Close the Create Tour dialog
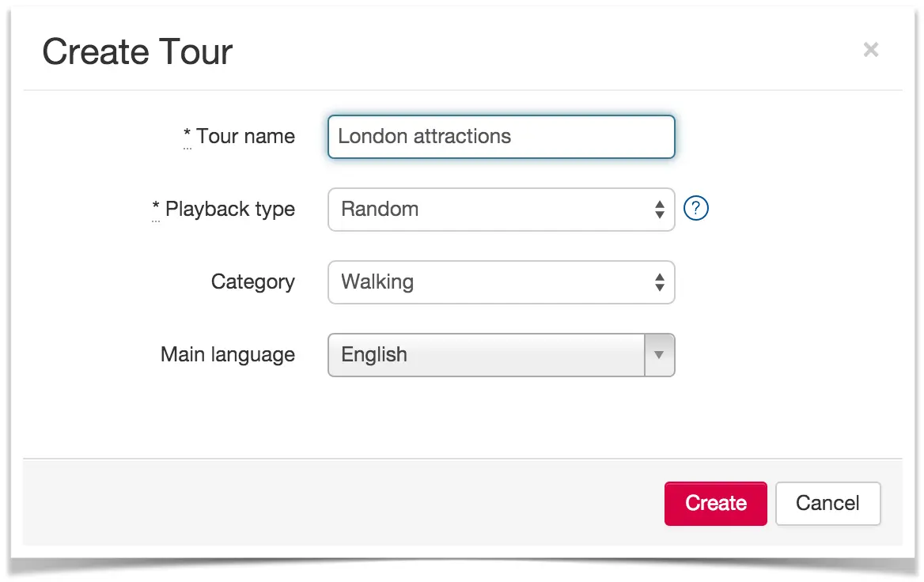 tap(870, 50)
